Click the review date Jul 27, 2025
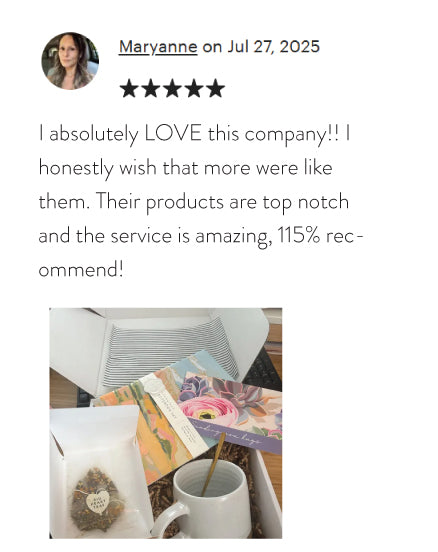This screenshot has height=552, width=438. (x=274, y=47)
